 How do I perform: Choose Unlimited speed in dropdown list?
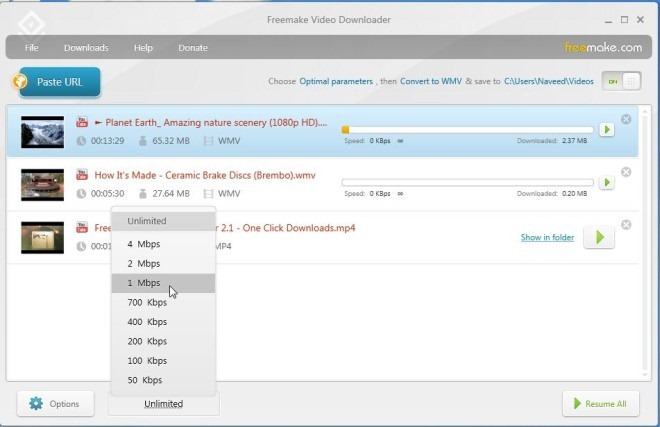coord(164,221)
